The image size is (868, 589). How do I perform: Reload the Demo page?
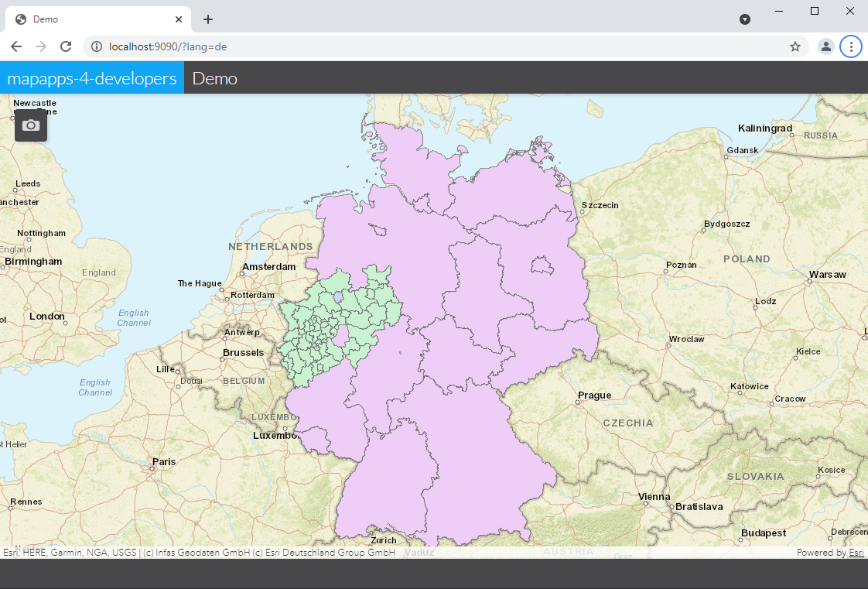[x=66, y=46]
